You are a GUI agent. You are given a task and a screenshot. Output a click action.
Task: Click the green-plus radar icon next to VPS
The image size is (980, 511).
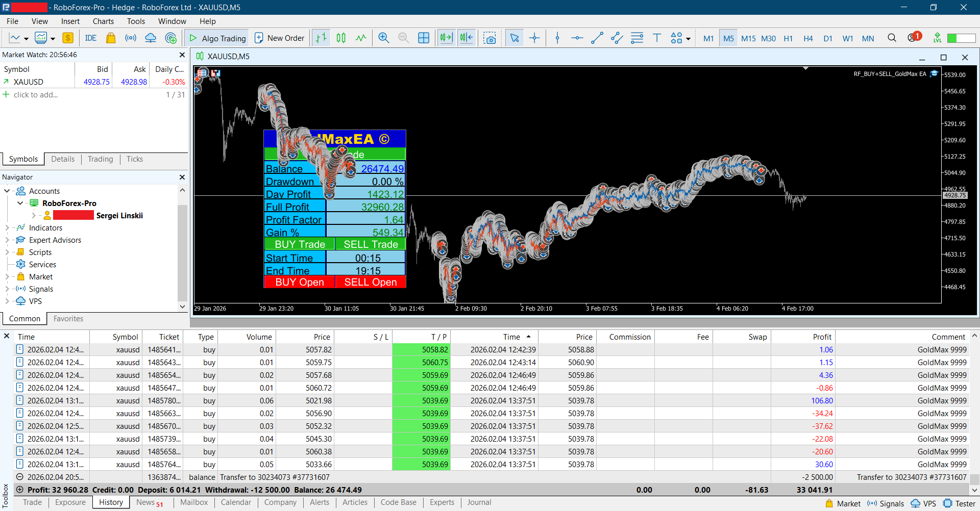(171, 38)
